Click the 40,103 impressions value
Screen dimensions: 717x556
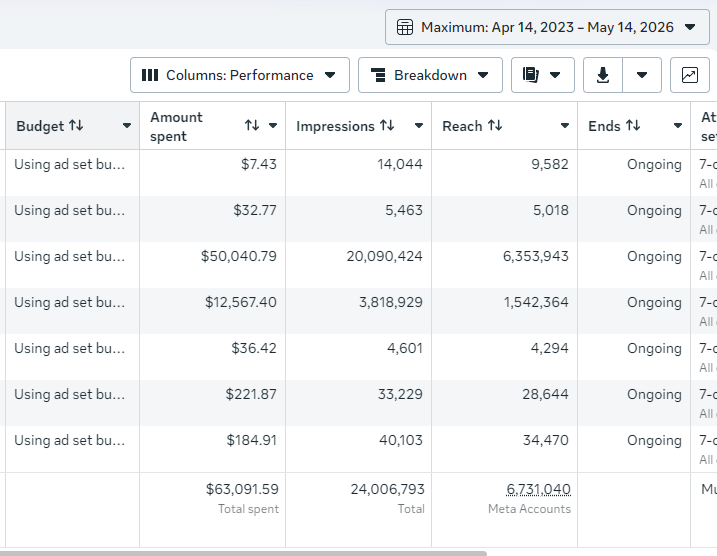pos(401,440)
